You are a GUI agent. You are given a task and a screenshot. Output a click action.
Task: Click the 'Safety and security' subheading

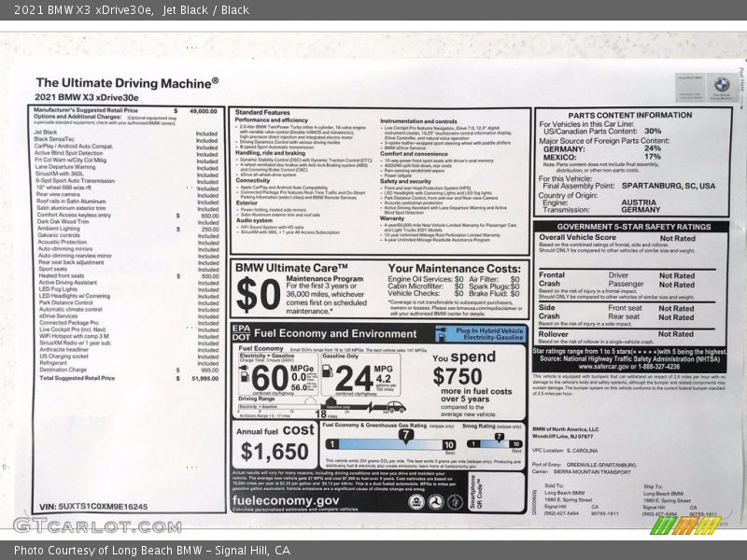[405, 181]
